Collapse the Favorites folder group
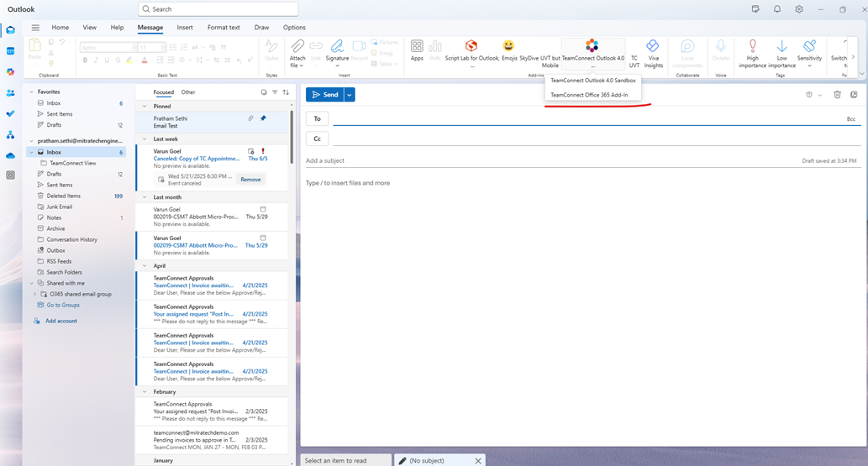Image resolution: width=868 pixels, height=466 pixels. pyautogui.click(x=32, y=92)
